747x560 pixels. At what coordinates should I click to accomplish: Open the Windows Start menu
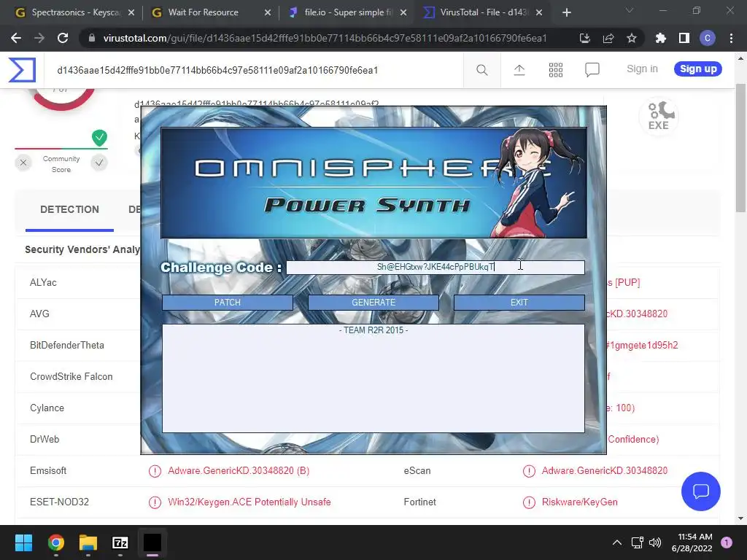pyautogui.click(x=23, y=542)
